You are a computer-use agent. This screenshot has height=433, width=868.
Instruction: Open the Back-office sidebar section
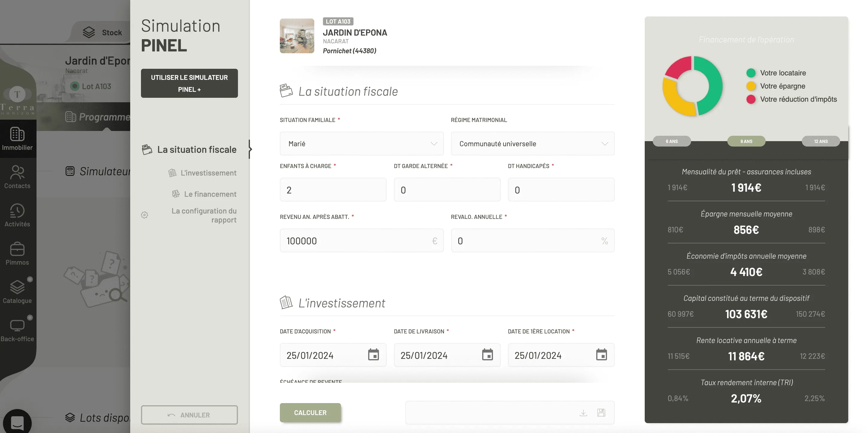point(17,330)
